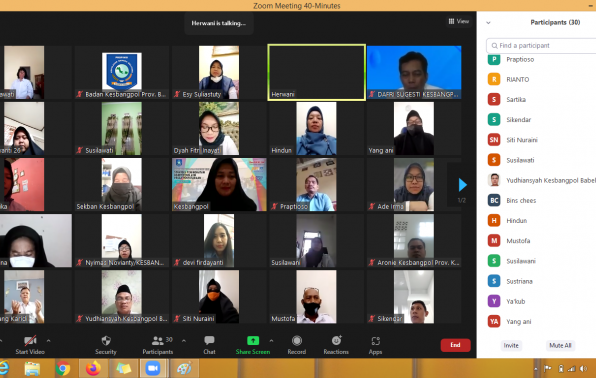Focus the Find a participant search box
Image resolution: width=596 pixels, height=378 pixels.
(x=542, y=46)
